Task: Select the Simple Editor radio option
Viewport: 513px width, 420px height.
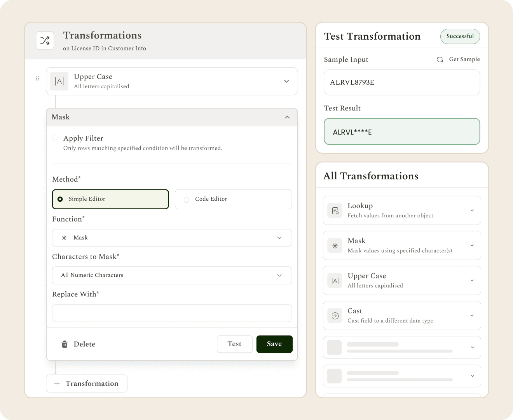Action: tap(110, 199)
